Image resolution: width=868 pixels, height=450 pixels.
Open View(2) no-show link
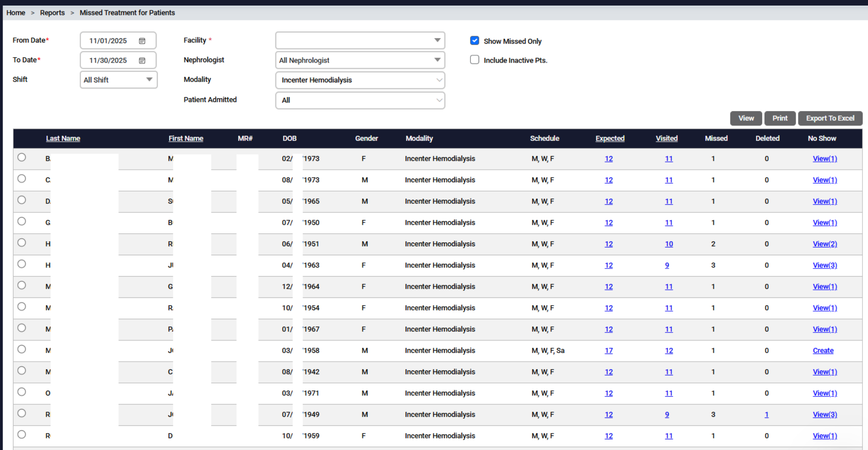(x=825, y=244)
